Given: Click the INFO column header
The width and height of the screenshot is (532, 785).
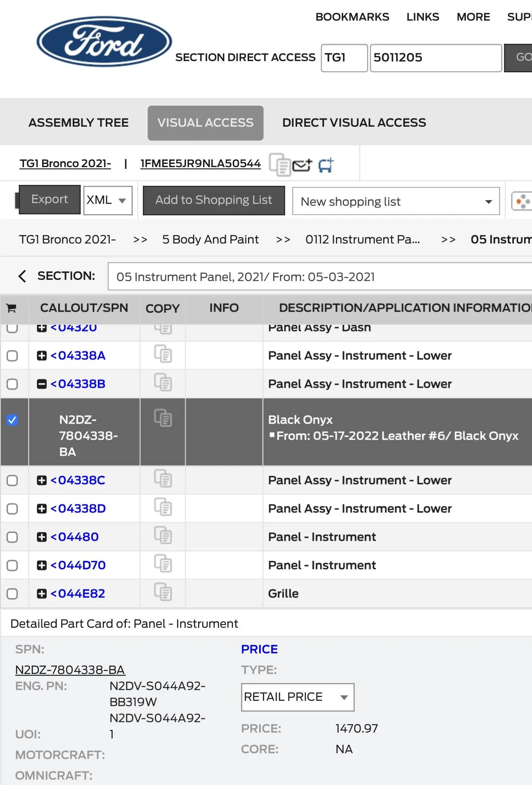Looking at the screenshot, I should (224, 308).
